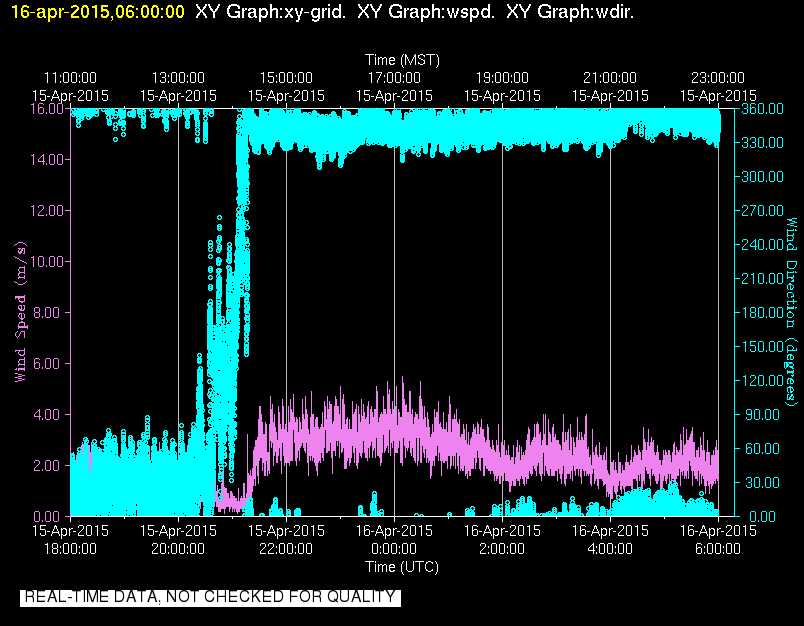This screenshot has width=804, height=626.
Task: Click the 2.00 wind speed axis value
Action: [x=47, y=466]
